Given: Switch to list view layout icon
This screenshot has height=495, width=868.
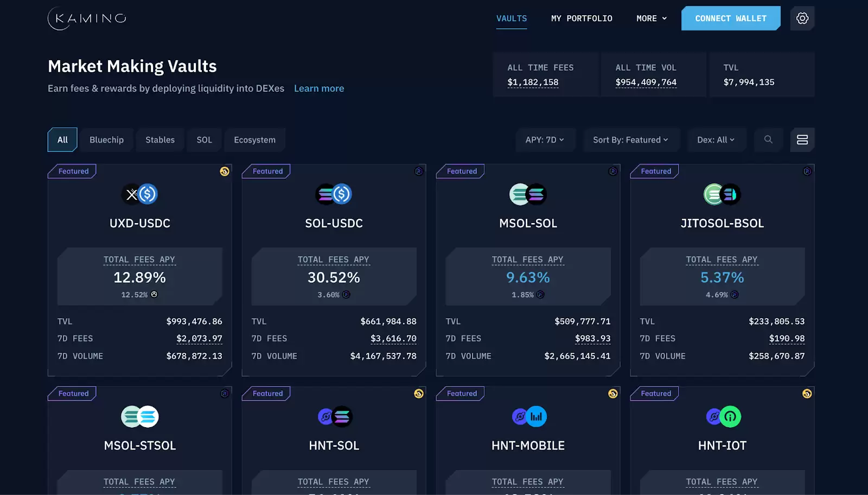Looking at the screenshot, I should (x=802, y=139).
